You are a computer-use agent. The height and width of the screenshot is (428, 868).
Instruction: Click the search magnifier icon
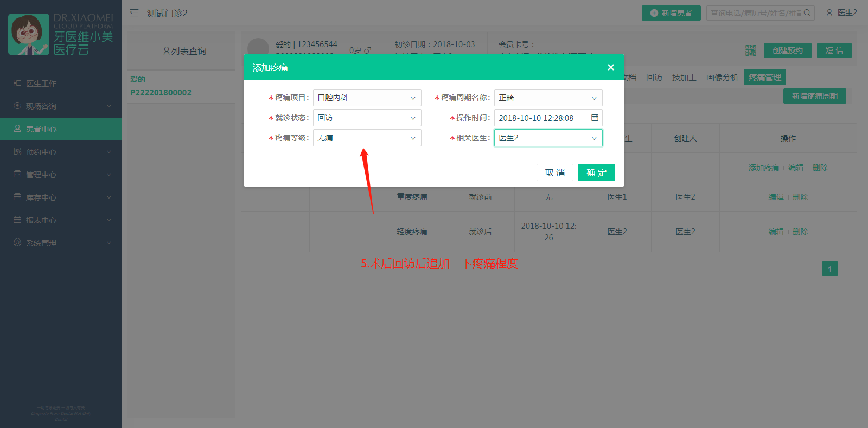tap(807, 13)
